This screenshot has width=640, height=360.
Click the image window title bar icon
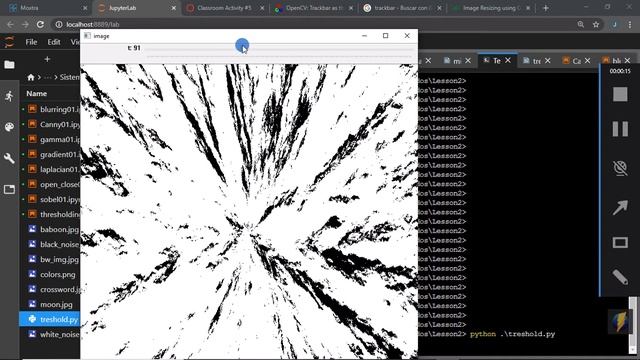tap(87, 36)
